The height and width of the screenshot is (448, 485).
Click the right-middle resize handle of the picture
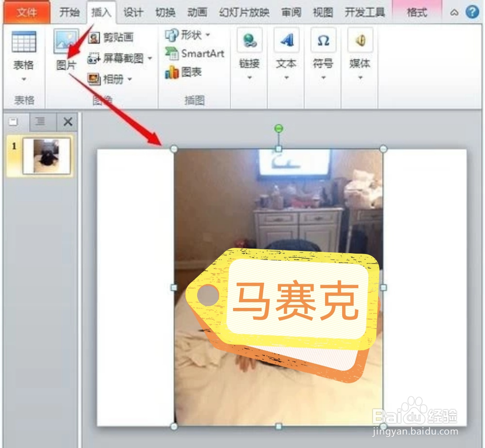(x=384, y=288)
